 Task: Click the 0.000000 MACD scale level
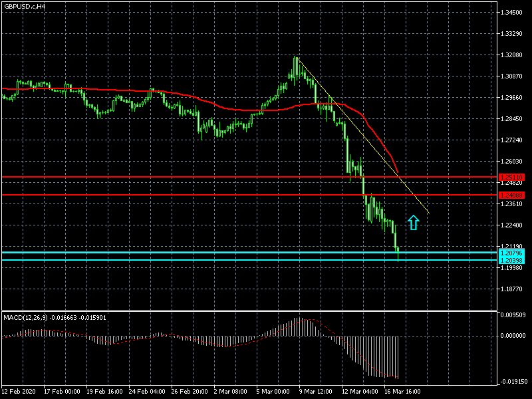512,336
